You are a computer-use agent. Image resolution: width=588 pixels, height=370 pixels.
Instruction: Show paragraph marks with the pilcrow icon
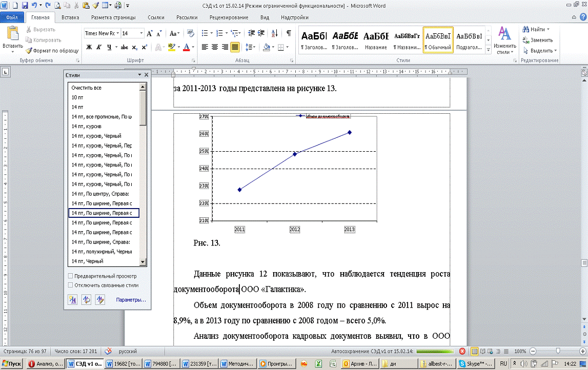click(289, 33)
